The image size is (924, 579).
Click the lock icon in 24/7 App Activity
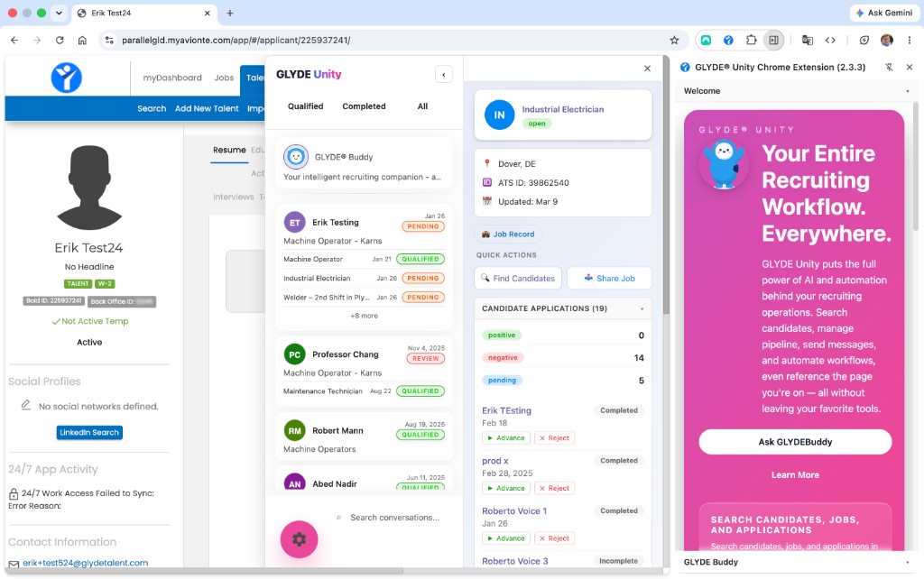[x=14, y=493]
